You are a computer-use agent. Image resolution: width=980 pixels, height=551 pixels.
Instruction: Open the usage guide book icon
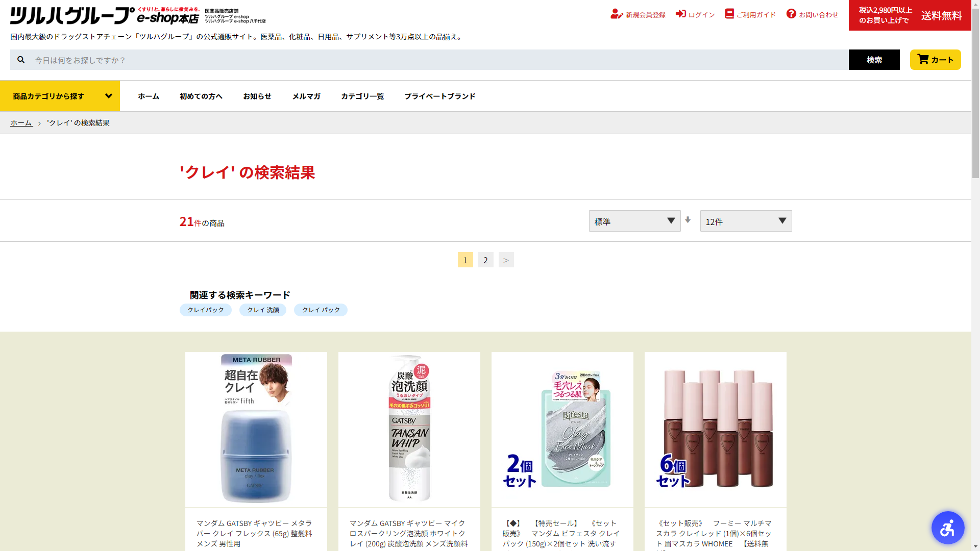point(729,14)
